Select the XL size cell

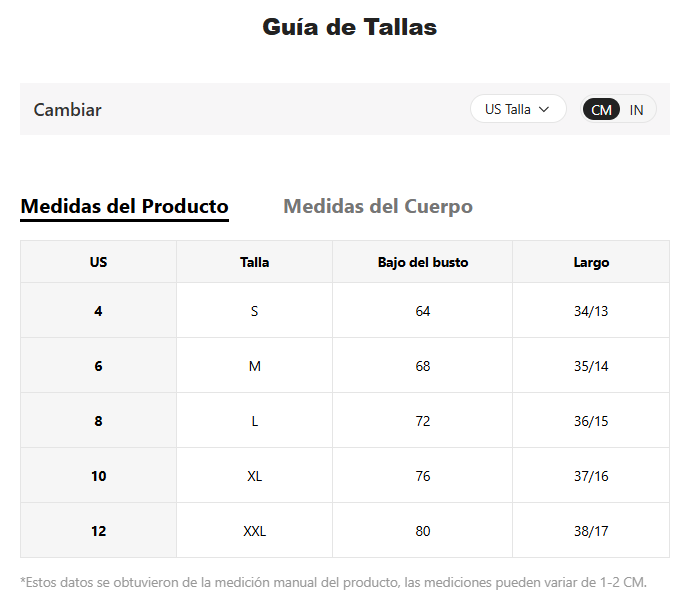point(254,476)
